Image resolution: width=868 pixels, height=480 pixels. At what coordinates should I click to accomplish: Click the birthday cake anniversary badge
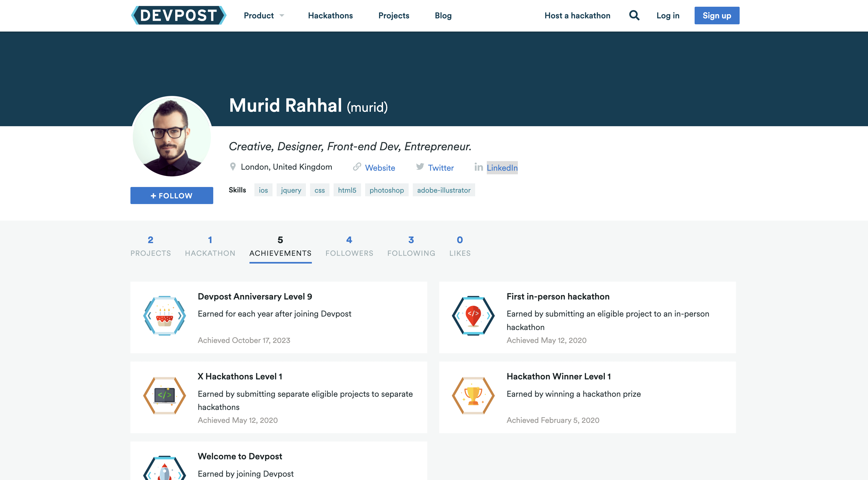164,316
